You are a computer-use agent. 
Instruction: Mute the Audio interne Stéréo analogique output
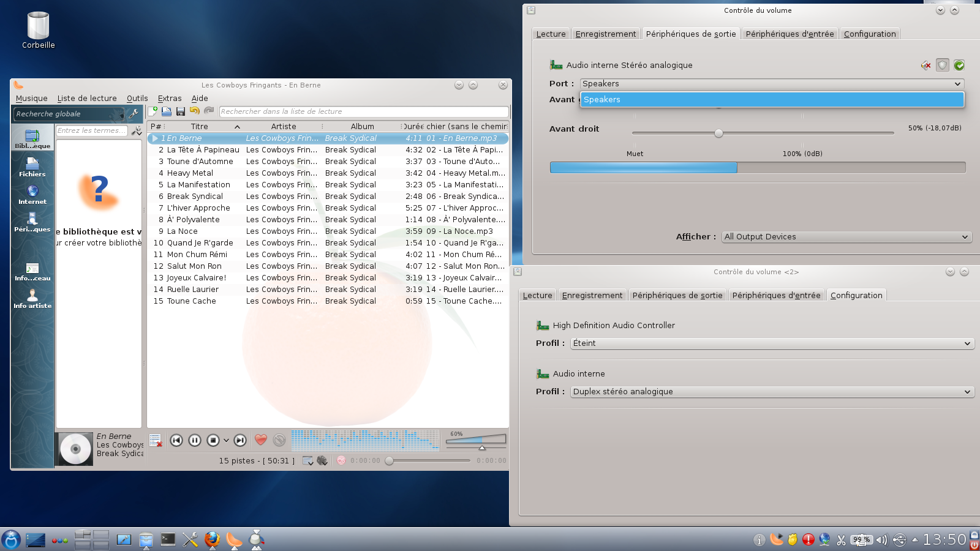[x=926, y=66]
